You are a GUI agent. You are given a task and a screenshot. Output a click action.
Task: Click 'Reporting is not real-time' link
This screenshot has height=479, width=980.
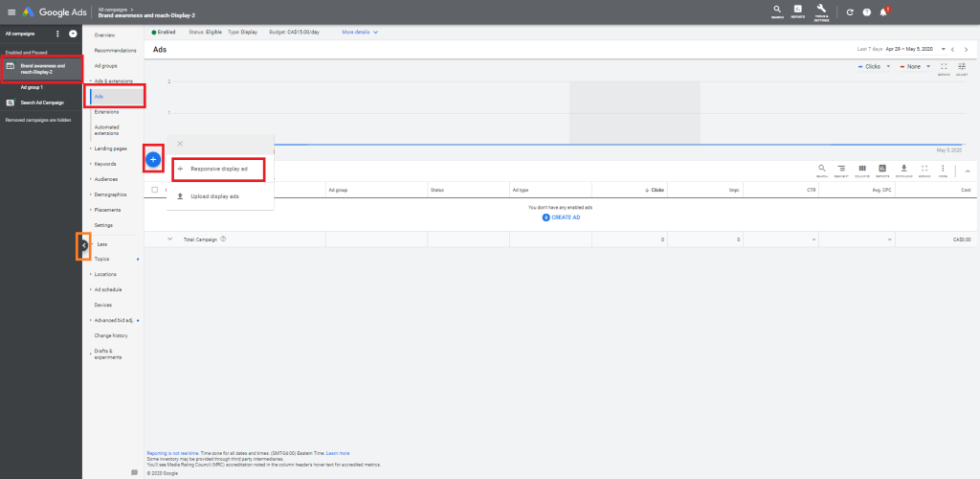[172, 453]
